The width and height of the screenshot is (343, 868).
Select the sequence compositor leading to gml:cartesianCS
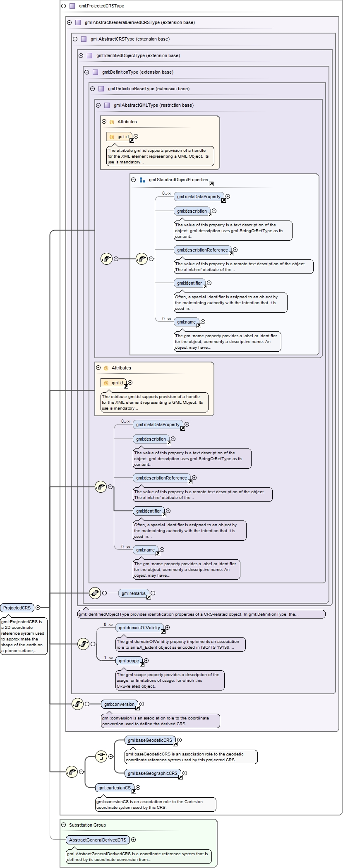(72, 771)
